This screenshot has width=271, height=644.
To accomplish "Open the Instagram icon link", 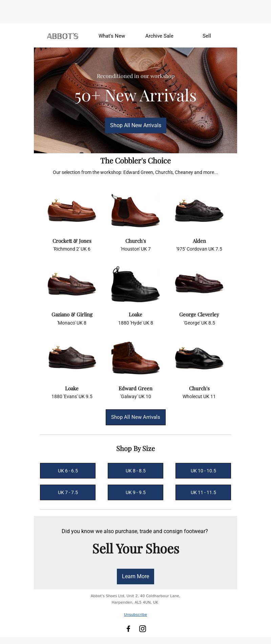I will pos(143,629).
